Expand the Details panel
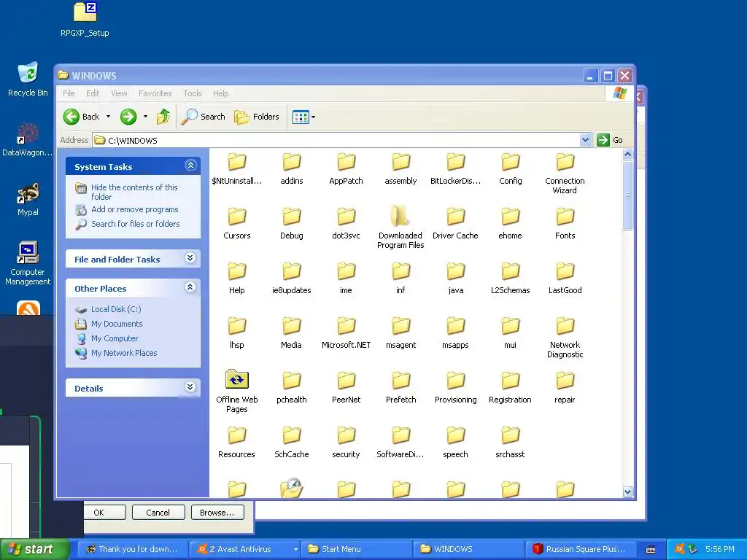The height and width of the screenshot is (560, 747). [x=190, y=386]
